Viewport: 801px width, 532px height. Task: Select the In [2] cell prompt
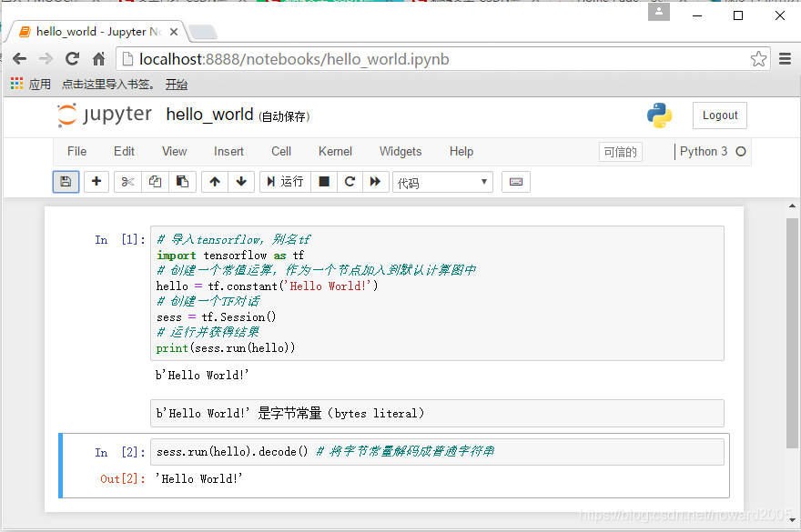120,452
